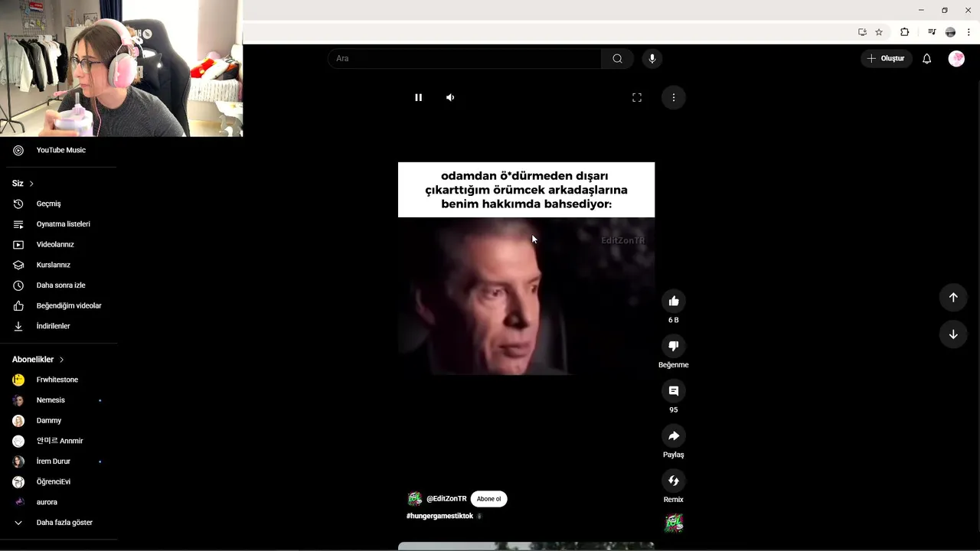Click the install app icon in the address bar
The height and width of the screenshot is (551, 980).
click(x=862, y=32)
